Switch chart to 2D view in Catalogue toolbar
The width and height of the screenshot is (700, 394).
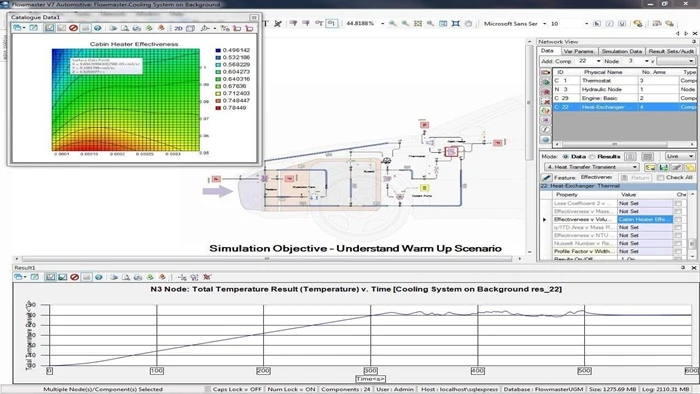tap(178, 28)
